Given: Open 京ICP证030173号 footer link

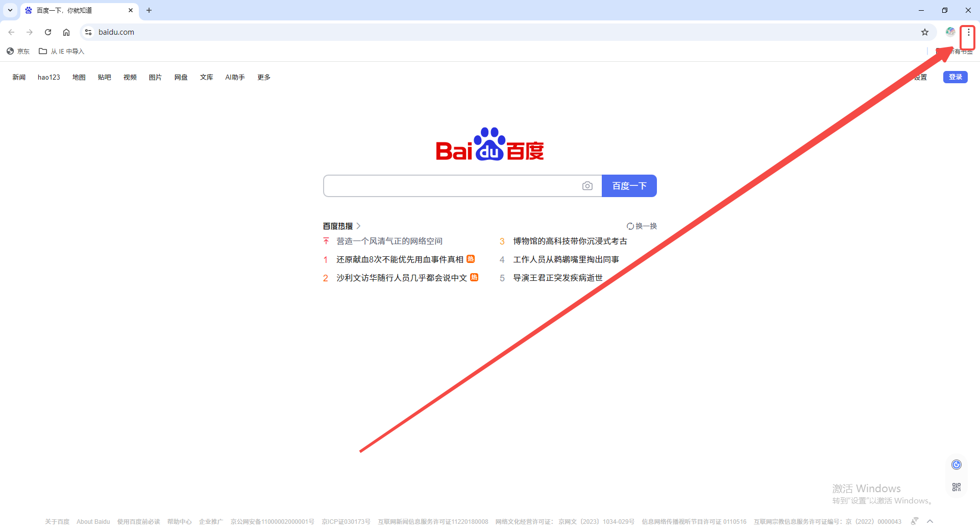Looking at the screenshot, I should click(x=346, y=522).
